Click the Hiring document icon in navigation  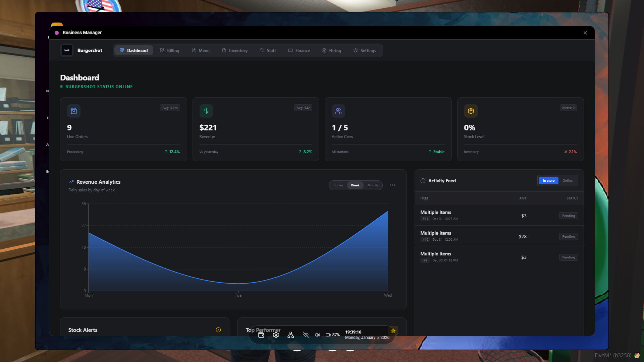coord(324,50)
